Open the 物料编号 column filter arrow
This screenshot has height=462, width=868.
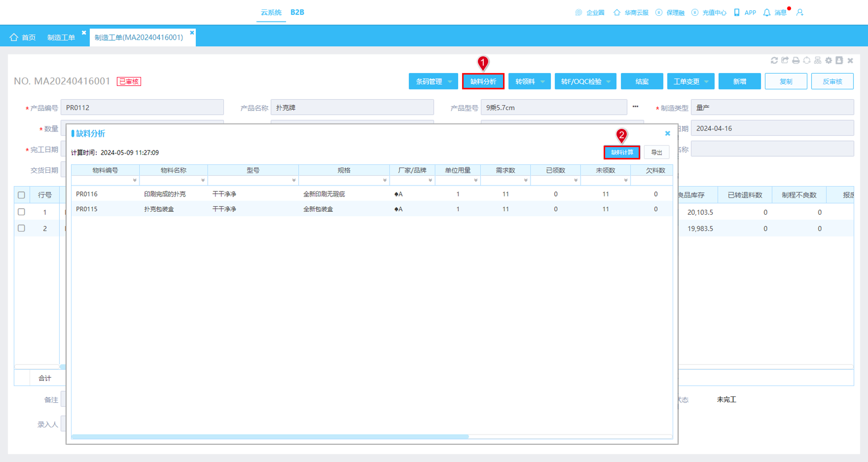point(135,181)
